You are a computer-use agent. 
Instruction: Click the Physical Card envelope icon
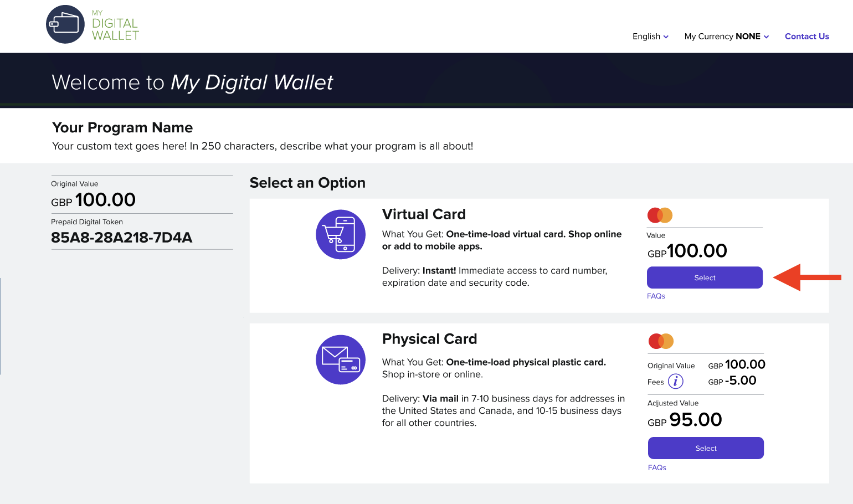(340, 359)
